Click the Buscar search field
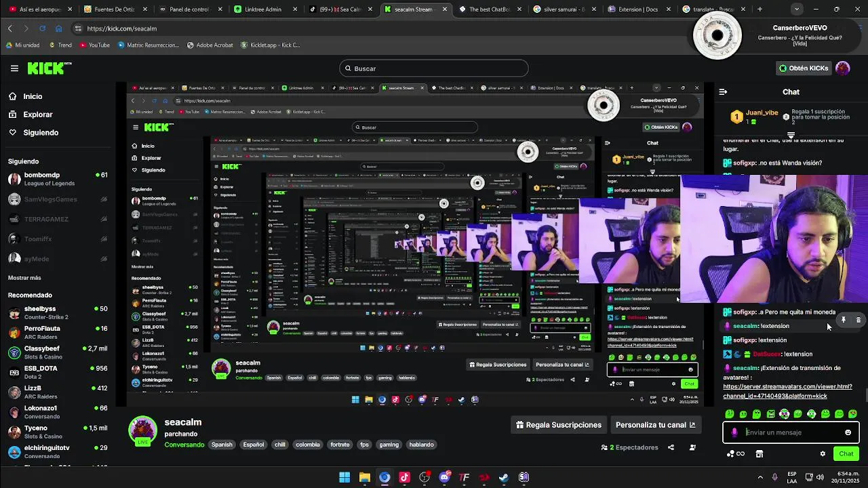 pyautogui.click(x=434, y=68)
